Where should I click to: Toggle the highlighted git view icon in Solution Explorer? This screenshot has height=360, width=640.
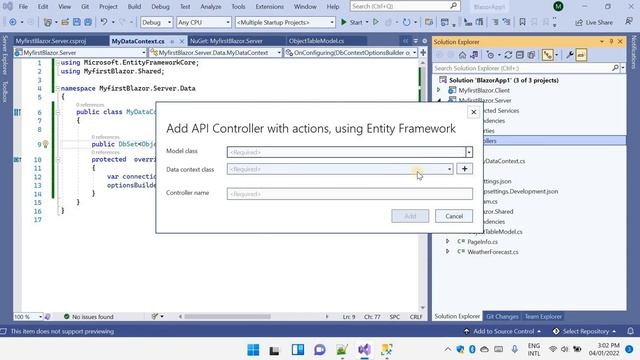tap(547, 55)
